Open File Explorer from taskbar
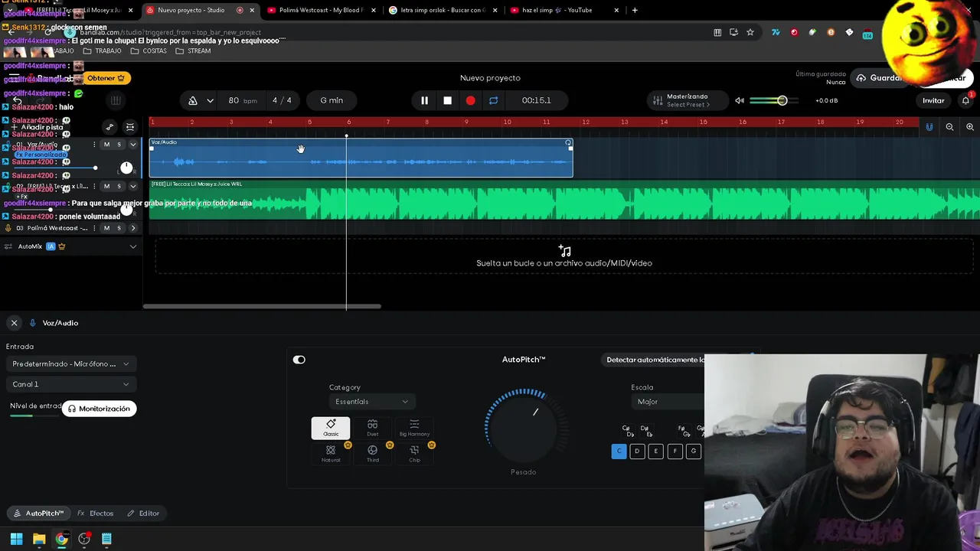The image size is (980, 551). (x=39, y=539)
